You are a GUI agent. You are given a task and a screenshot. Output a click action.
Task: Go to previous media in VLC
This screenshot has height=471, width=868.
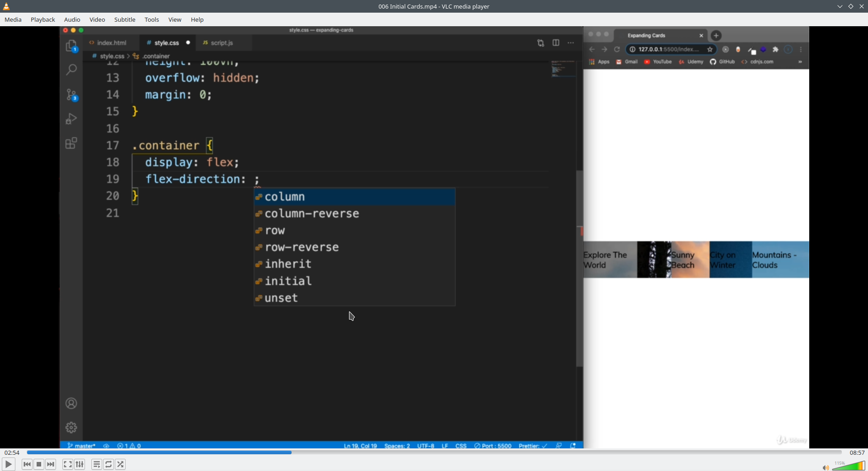[27, 464]
